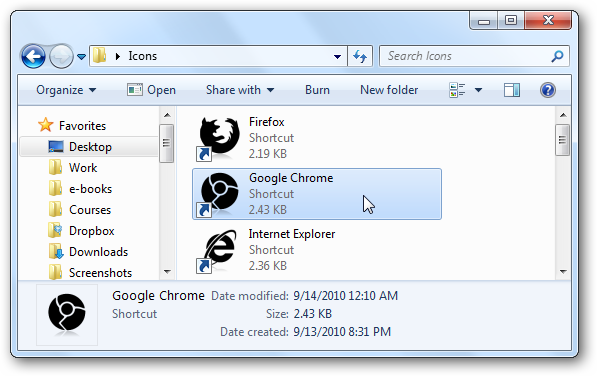Select Favorites in navigation pane
This screenshot has width=597, height=376.
pos(82,126)
